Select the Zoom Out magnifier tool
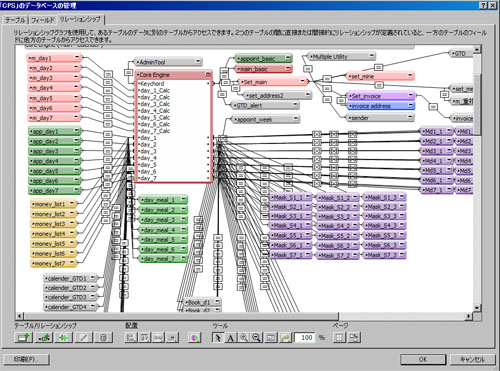Viewport: 500px width, 371px height. pos(256,338)
